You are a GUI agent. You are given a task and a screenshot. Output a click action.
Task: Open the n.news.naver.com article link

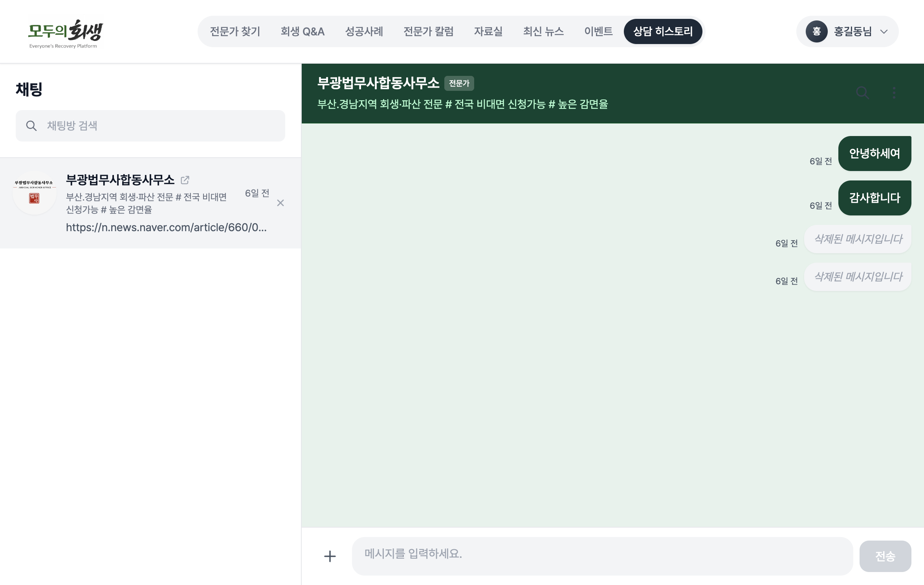click(167, 227)
